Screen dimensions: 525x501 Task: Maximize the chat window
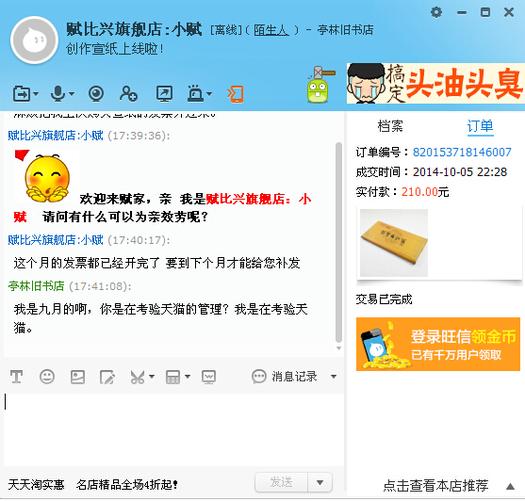point(485,12)
